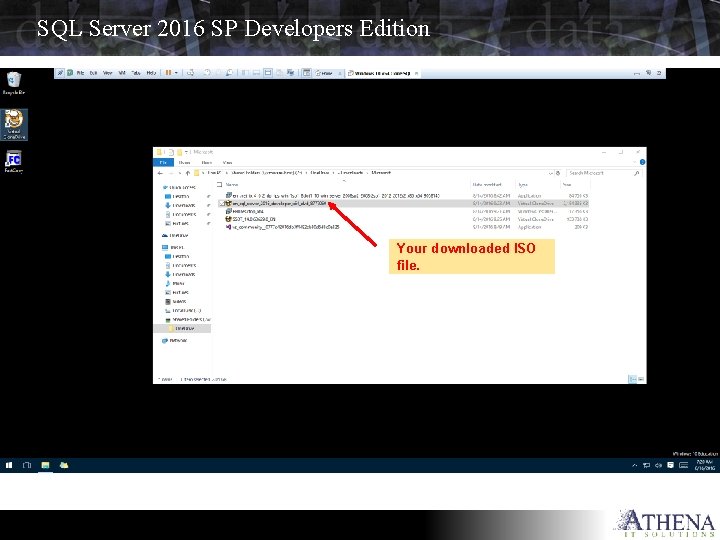Open VMware File menu
This screenshot has height=540, width=720.
pyautogui.click(x=80, y=73)
